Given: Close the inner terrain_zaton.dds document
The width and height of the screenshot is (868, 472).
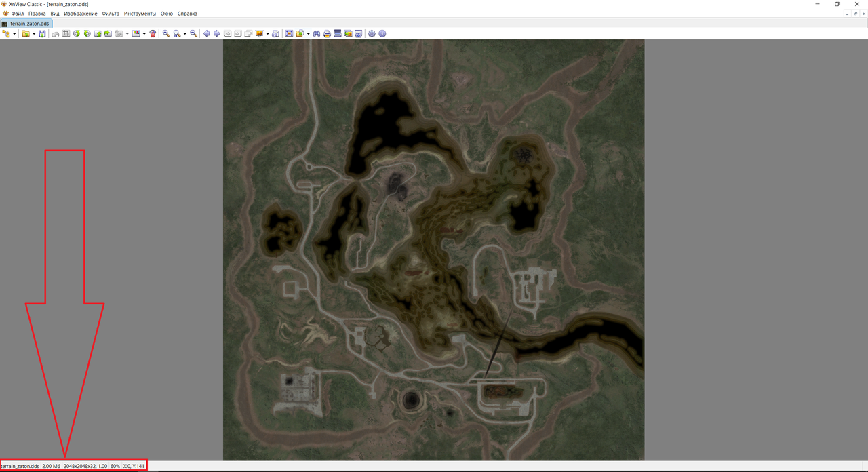Looking at the screenshot, I should tap(863, 14).
